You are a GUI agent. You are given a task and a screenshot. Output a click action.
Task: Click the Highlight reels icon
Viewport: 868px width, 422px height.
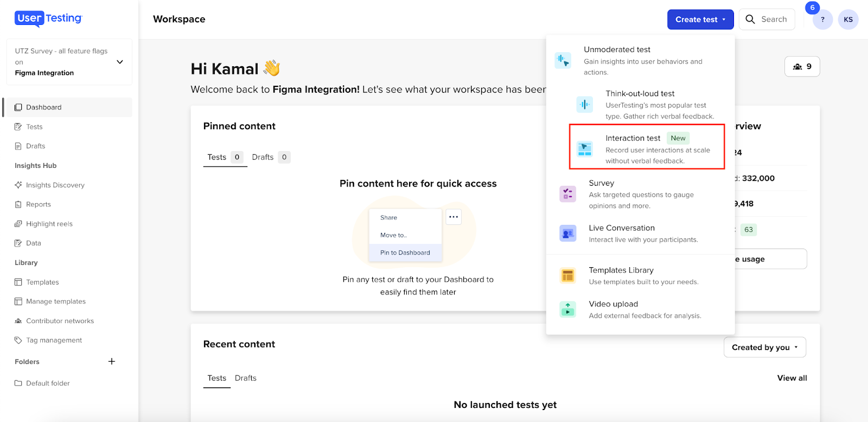[18, 224]
